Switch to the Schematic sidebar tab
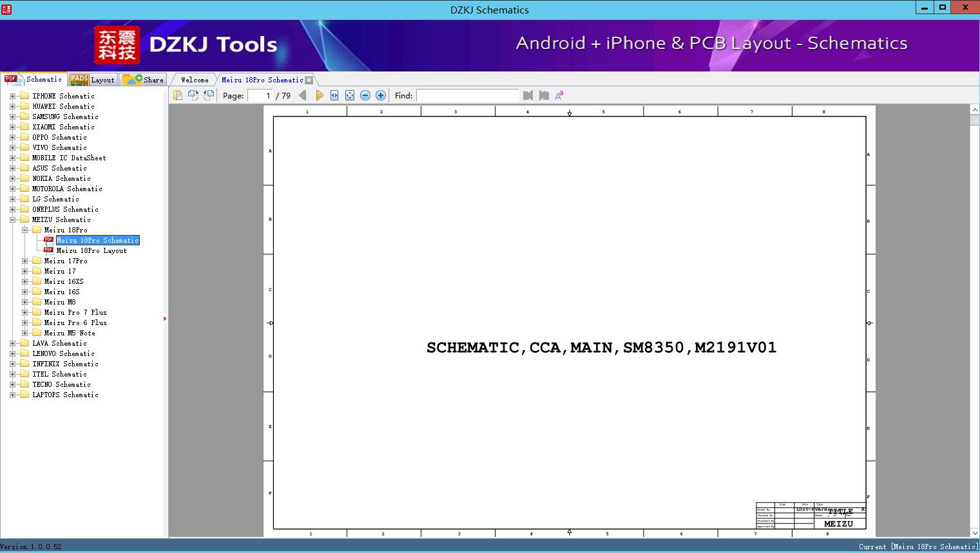Screen dimensions: 980x553 pos(34,79)
